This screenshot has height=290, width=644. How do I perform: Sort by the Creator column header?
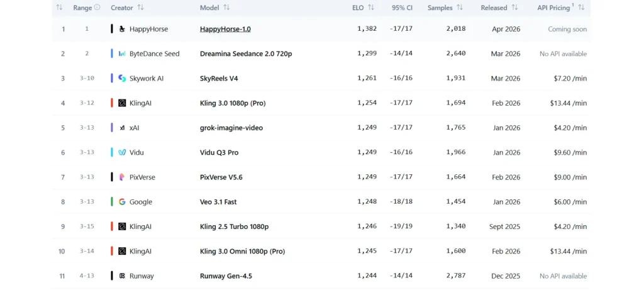point(140,8)
